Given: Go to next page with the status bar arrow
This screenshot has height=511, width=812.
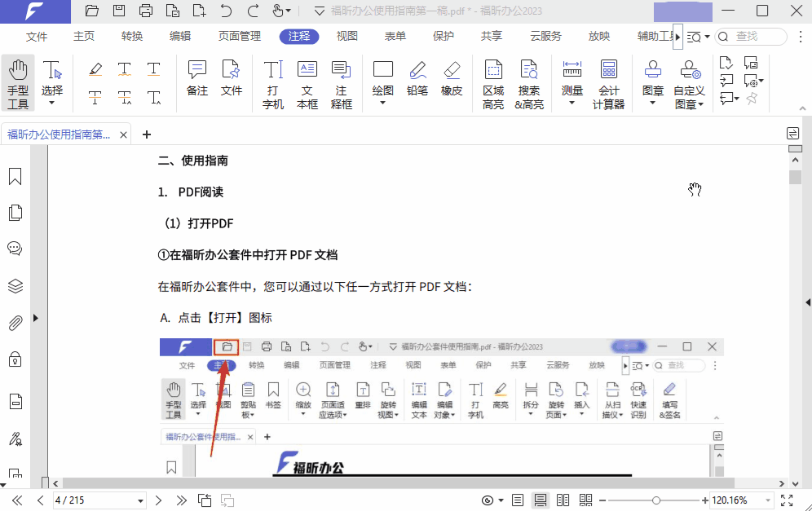Looking at the screenshot, I should click(x=158, y=500).
